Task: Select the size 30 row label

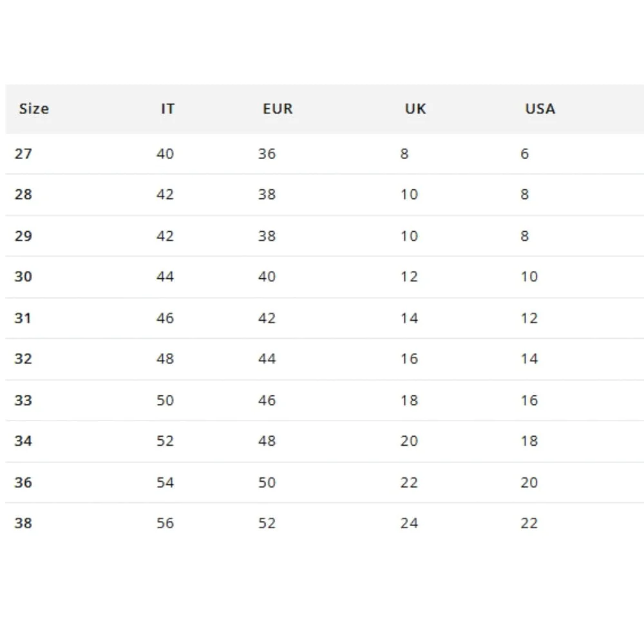Action: 23,276
